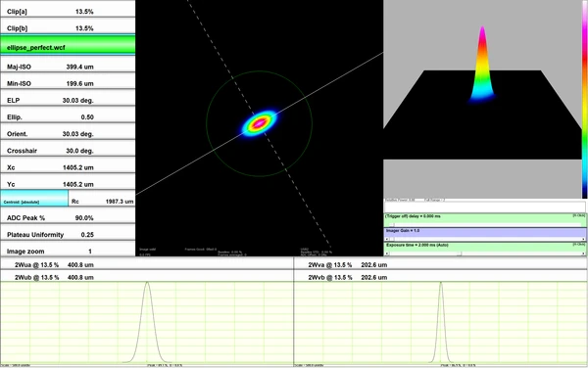The width and height of the screenshot is (588, 368).
Task: Click the Image zoom setting
Action: click(x=68, y=251)
